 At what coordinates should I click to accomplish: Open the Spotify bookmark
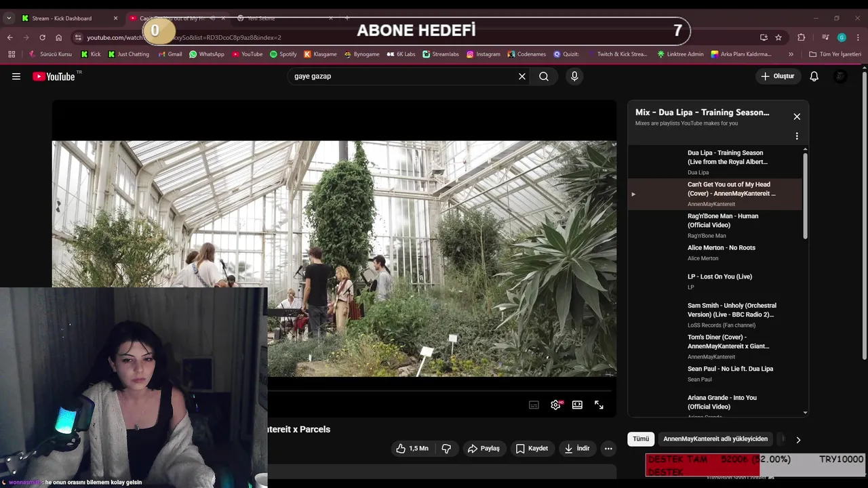(x=283, y=54)
